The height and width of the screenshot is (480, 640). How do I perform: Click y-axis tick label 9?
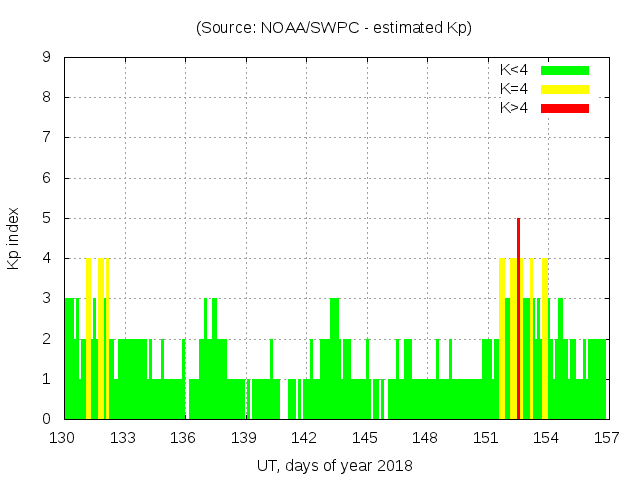point(47,57)
